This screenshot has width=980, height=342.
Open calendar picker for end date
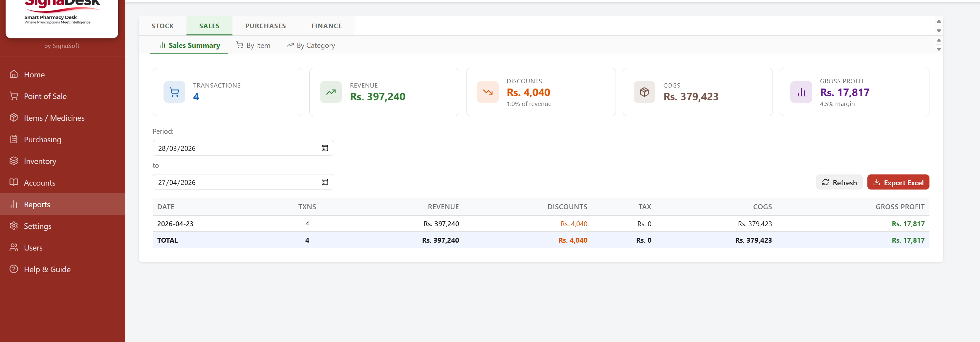coord(324,182)
